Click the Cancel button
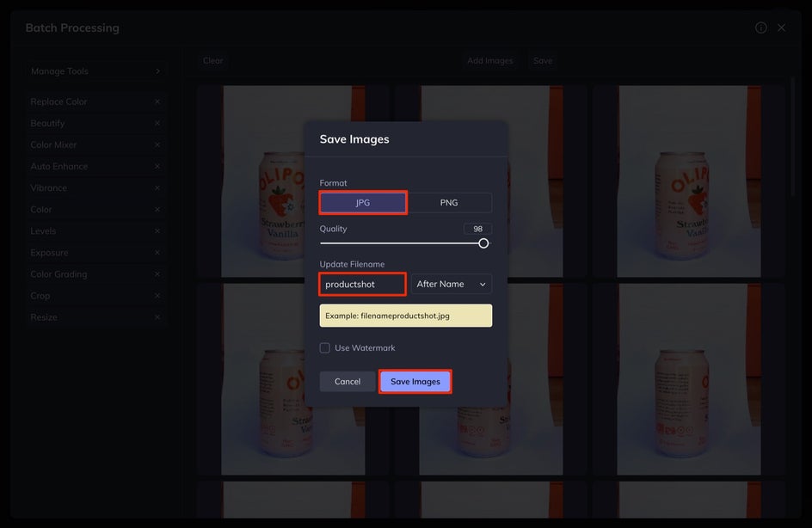 347,382
